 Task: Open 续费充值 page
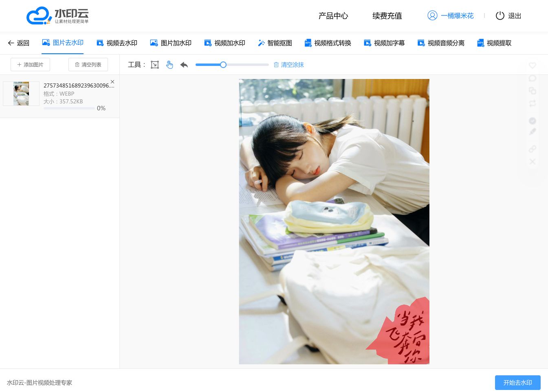(387, 16)
